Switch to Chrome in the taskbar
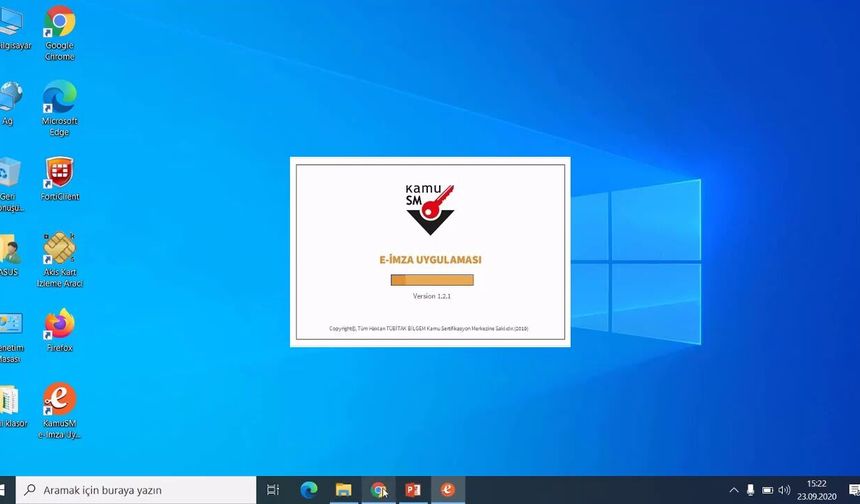The image size is (860, 504). [x=378, y=490]
